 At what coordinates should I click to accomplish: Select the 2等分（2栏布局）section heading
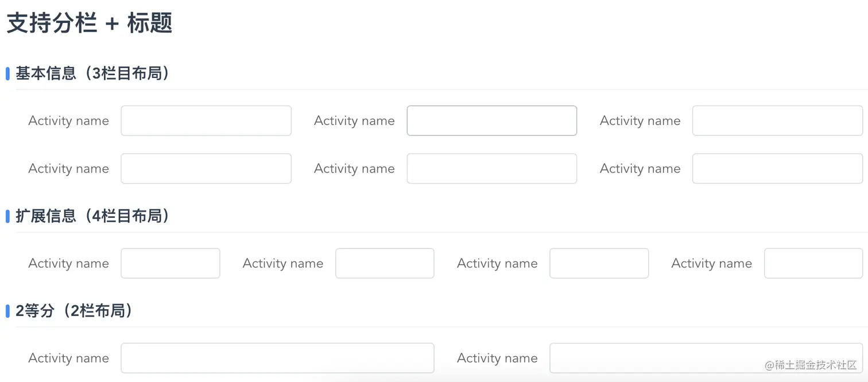coord(74,311)
